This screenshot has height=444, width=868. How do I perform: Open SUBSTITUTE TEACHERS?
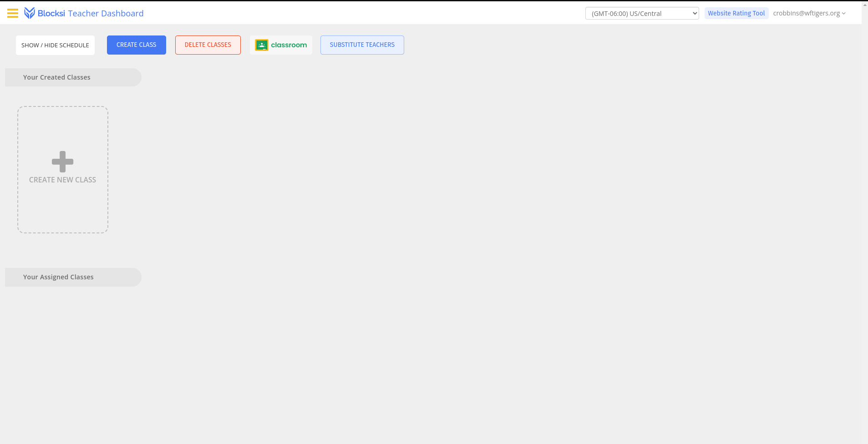tap(362, 45)
